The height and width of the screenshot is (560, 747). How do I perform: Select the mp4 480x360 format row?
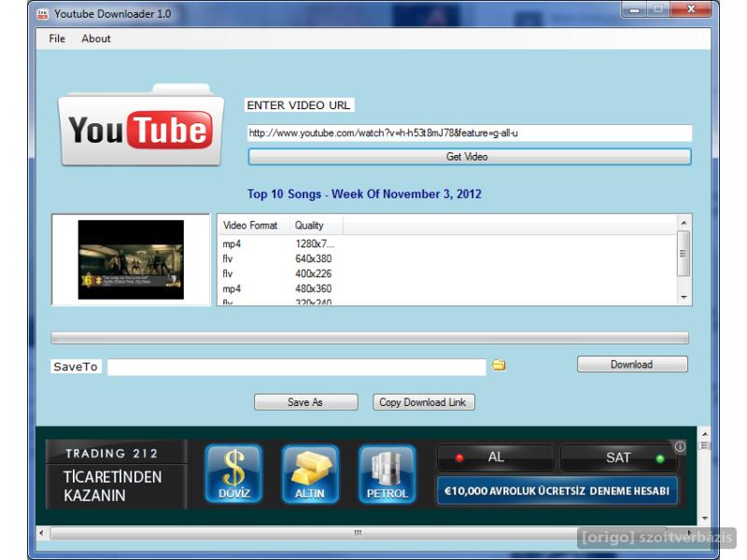pyautogui.click(x=447, y=288)
